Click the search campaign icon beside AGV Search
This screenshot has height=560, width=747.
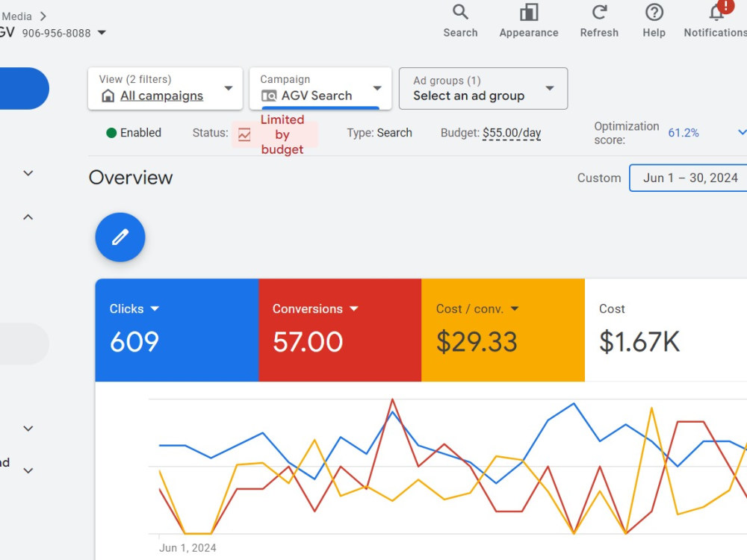tap(269, 96)
